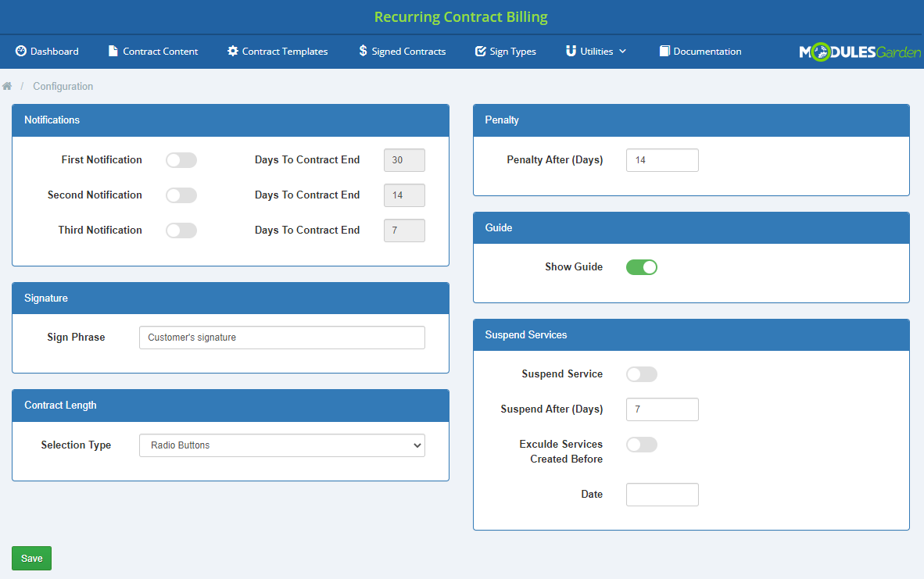
Task: Click the Notifications panel header
Action: [x=231, y=121]
